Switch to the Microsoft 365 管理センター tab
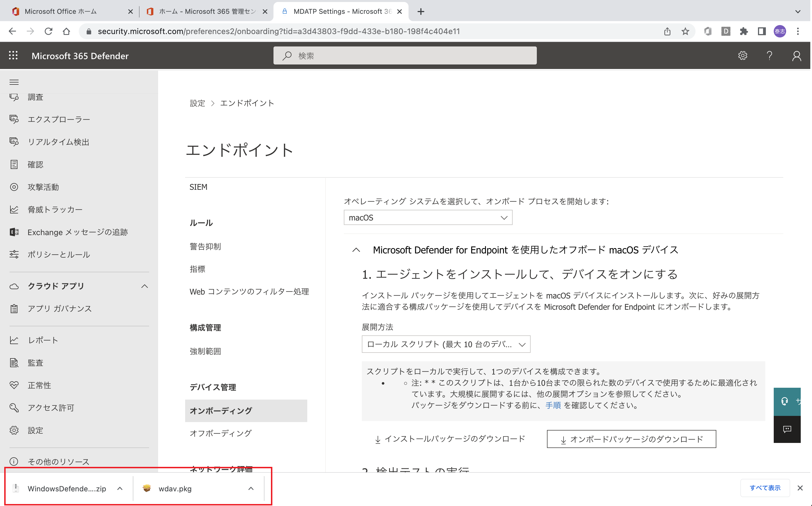812x506 pixels. click(207, 11)
